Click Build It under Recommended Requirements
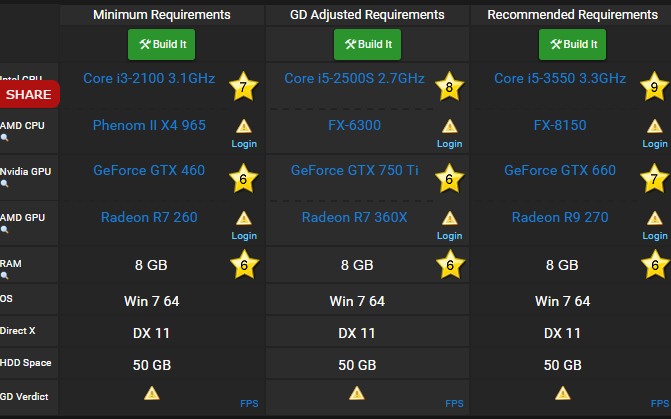Image resolution: width=671 pixels, height=419 pixels. pyautogui.click(x=572, y=45)
